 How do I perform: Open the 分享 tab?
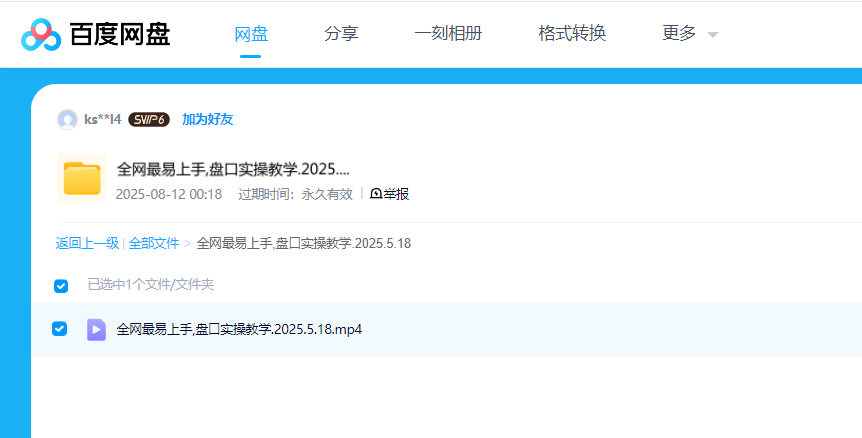[341, 33]
